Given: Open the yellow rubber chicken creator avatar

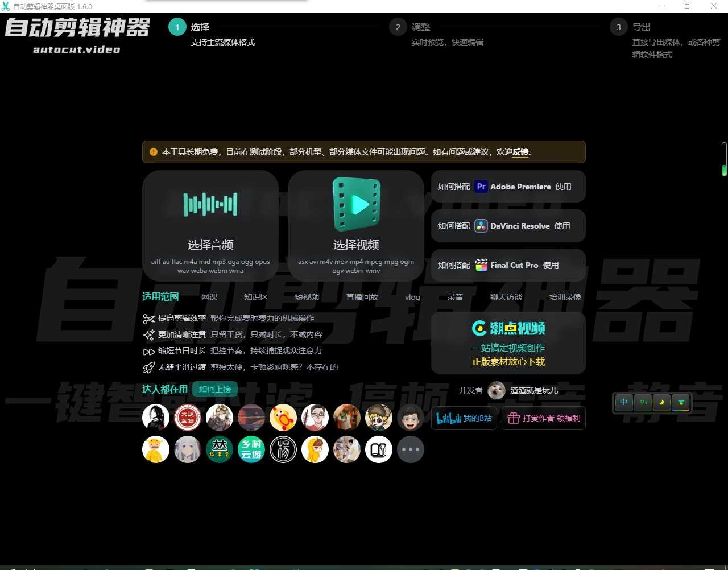Looking at the screenshot, I should tap(283, 418).
